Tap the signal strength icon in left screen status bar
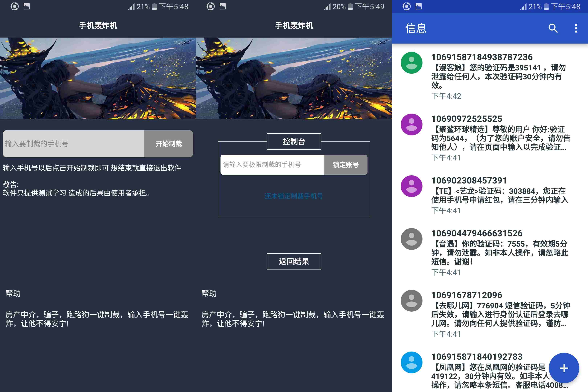Image resolution: width=588 pixels, height=392 pixels. click(132, 7)
